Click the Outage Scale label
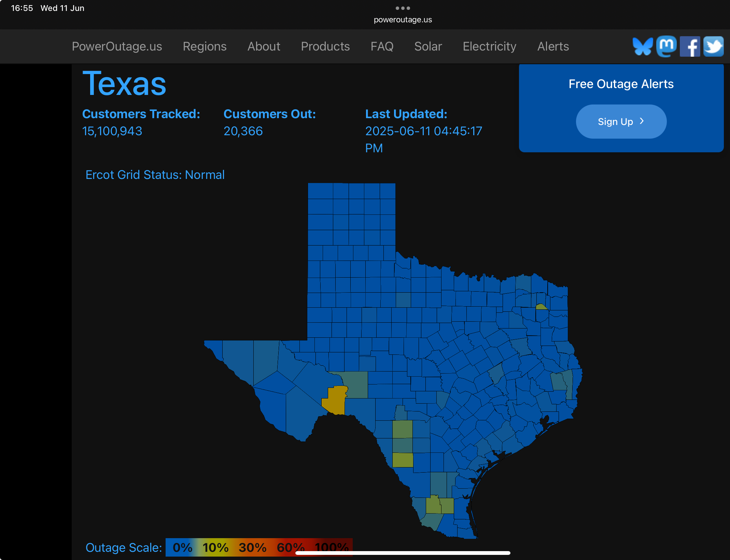Image resolution: width=730 pixels, height=560 pixels. coord(124,547)
